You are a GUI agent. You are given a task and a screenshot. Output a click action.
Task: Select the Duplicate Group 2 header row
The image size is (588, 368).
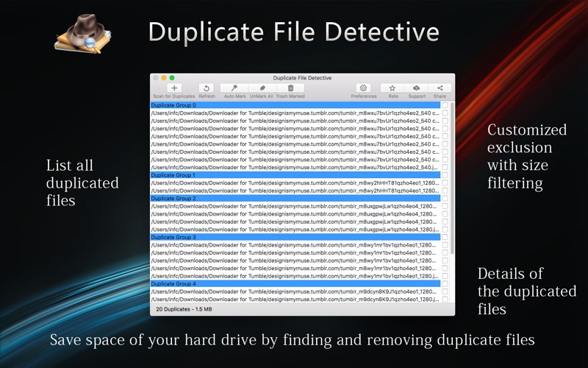pyautogui.click(x=295, y=198)
